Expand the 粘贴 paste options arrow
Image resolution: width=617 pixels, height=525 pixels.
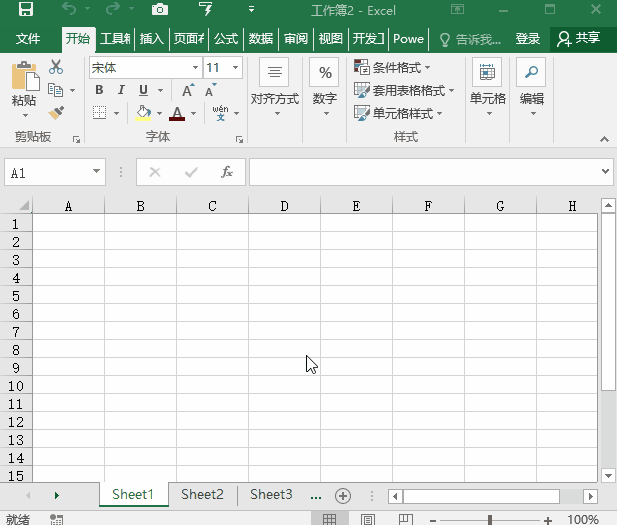25,116
